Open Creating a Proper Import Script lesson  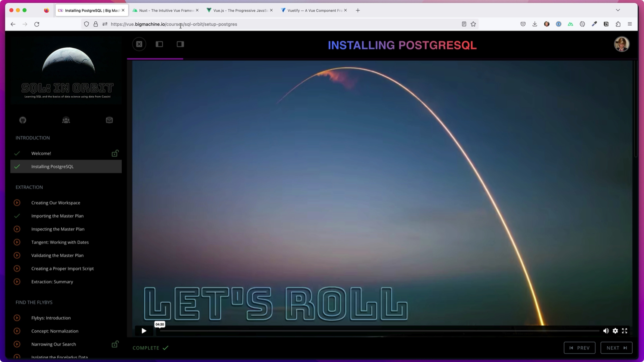coord(66,268)
